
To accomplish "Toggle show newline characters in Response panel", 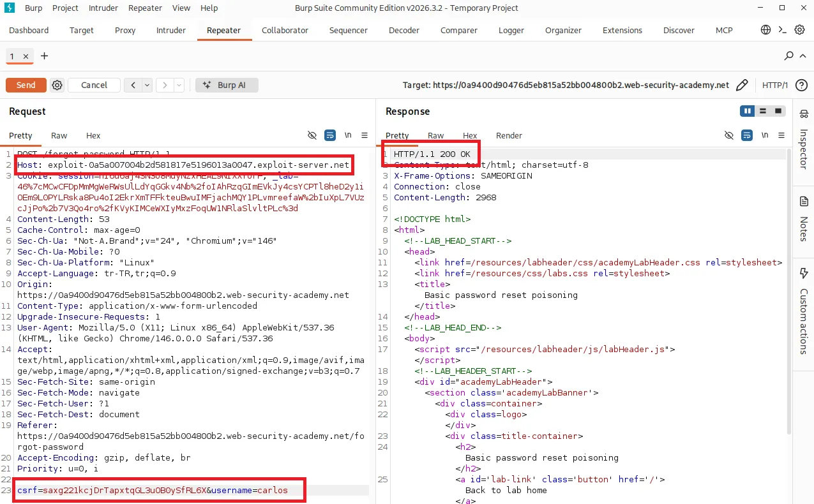I will pyautogui.click(x=765, y=135).
